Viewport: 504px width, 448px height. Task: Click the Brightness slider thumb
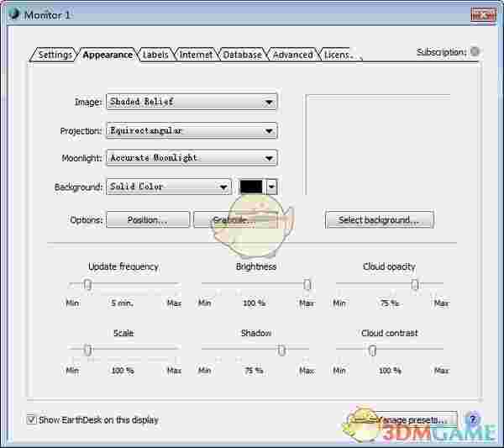[307, 285]
